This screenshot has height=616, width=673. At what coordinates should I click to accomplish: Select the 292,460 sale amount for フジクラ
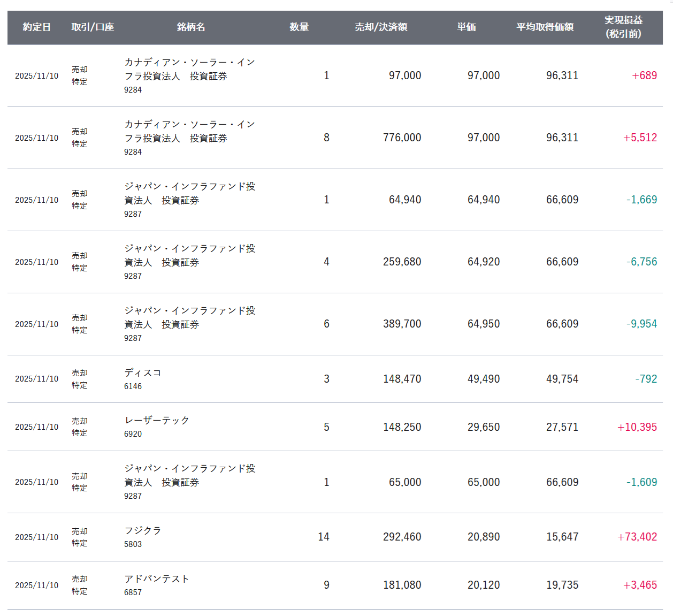pos(402,537)
